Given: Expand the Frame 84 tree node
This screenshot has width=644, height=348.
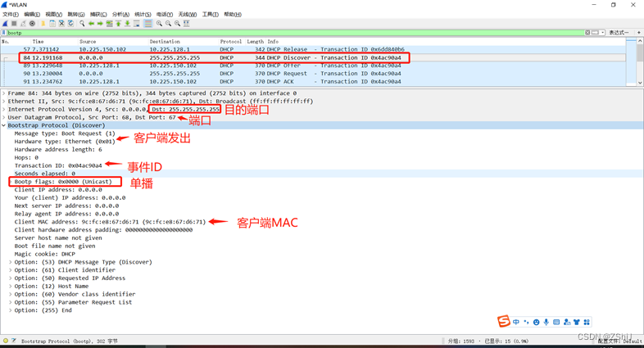Looking at the screenshot, I should (x=4, y=93).
